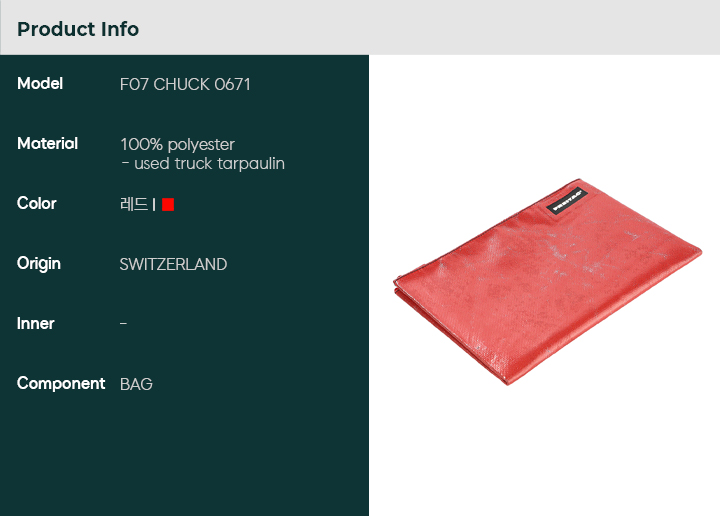Select the red color swatch

[x=168, y=204]
